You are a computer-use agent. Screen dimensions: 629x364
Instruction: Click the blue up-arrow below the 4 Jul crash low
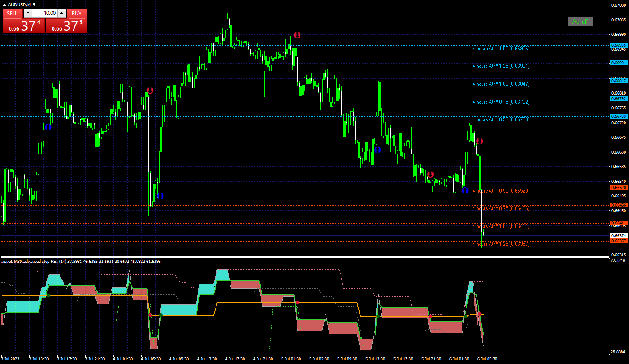160,196
